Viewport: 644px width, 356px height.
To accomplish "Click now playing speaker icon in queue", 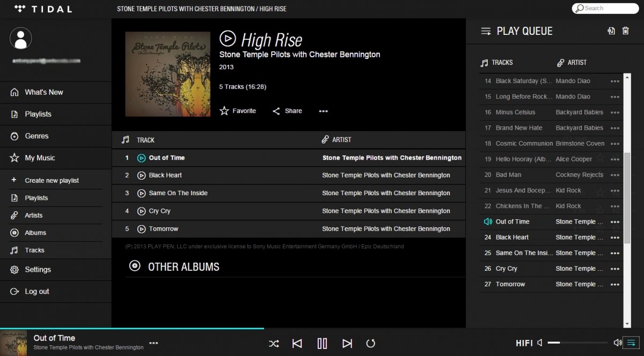I will tap(488, 221).
